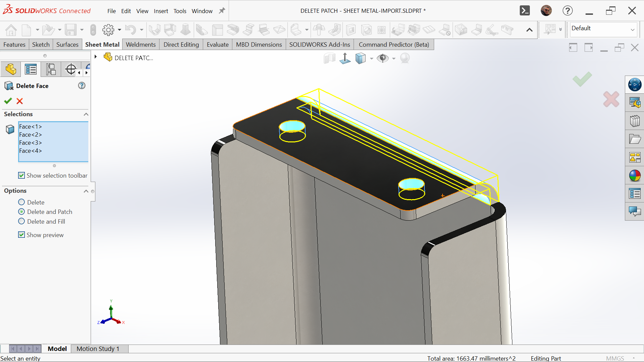
Task: Switch to Motion Study 1 tab
Action: pyautogui.click(x=98, y=349)
